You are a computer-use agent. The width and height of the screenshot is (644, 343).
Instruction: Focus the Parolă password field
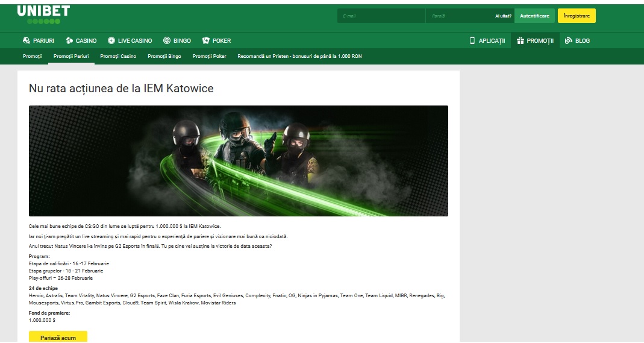(460, 16)
